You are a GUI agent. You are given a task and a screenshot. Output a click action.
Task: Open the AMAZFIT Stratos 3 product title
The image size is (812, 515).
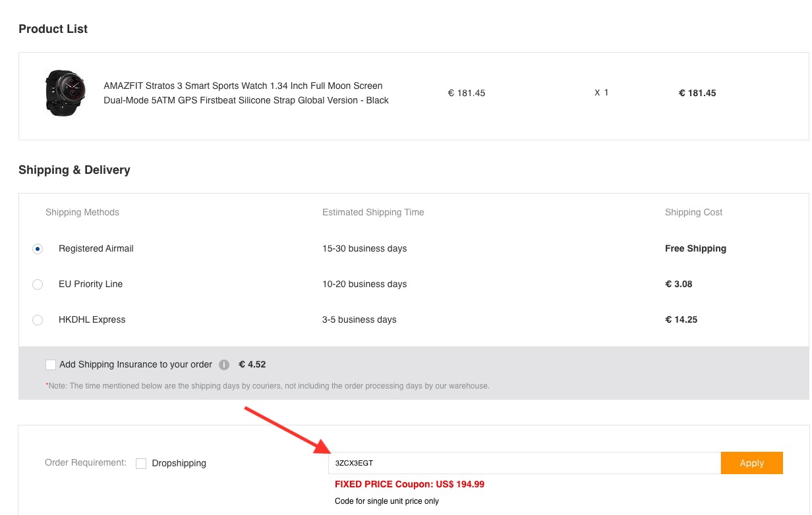click(246, 93)
